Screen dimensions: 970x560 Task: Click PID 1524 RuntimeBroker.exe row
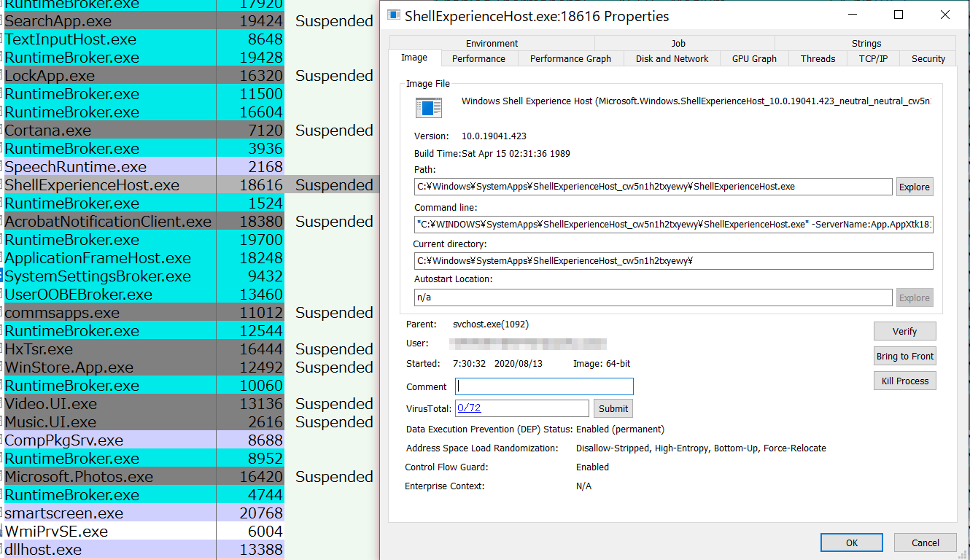144,203
